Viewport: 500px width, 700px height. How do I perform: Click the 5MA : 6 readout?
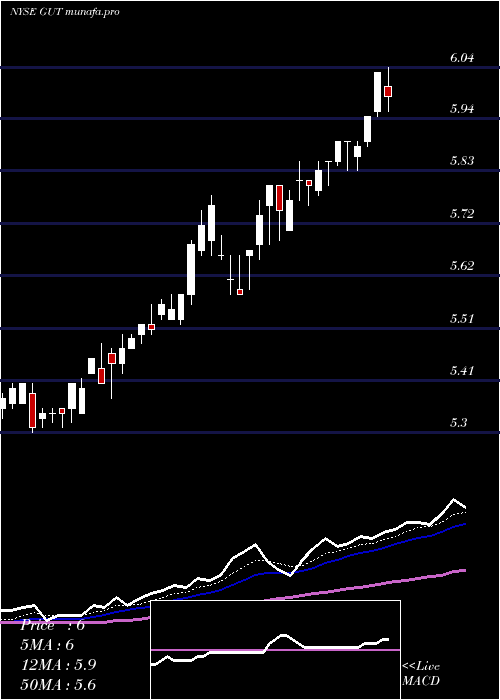point(47,645)
